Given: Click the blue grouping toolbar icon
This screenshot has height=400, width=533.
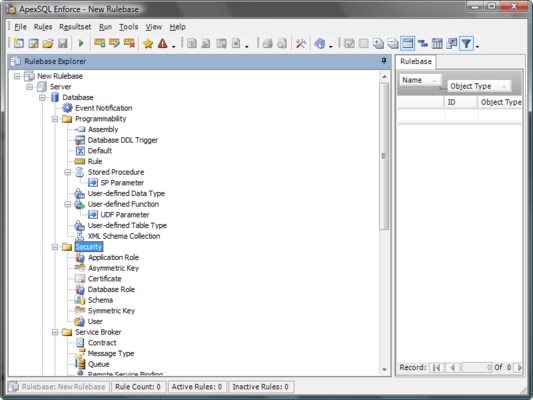Looking at the screenshot, I should pyautogui.click(x=423, y=44).
